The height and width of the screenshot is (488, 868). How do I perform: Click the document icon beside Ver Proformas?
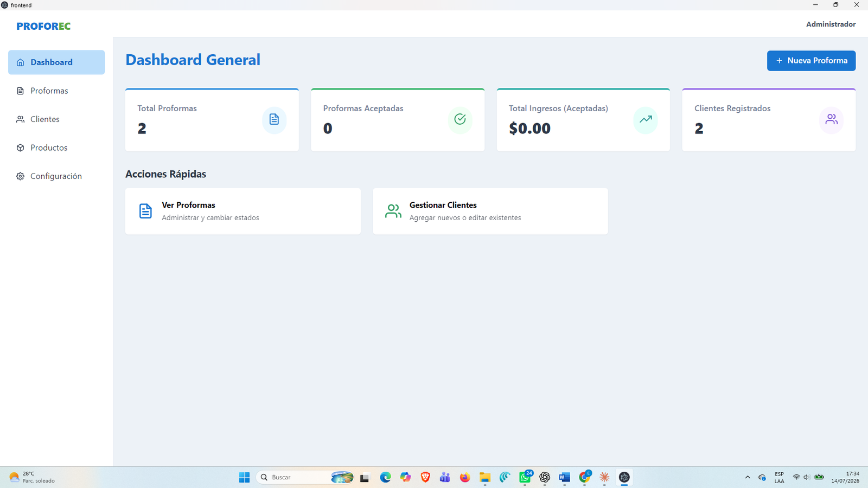coord(145,211)
